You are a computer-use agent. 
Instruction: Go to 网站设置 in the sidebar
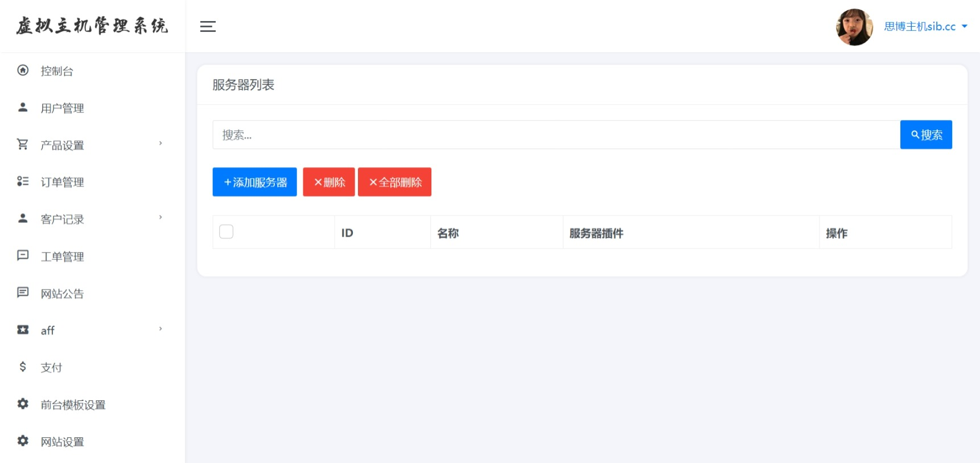point(62,441)
